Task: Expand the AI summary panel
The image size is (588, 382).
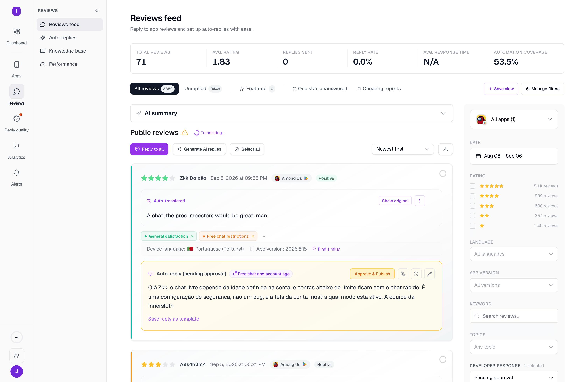Action: point(291,113)
